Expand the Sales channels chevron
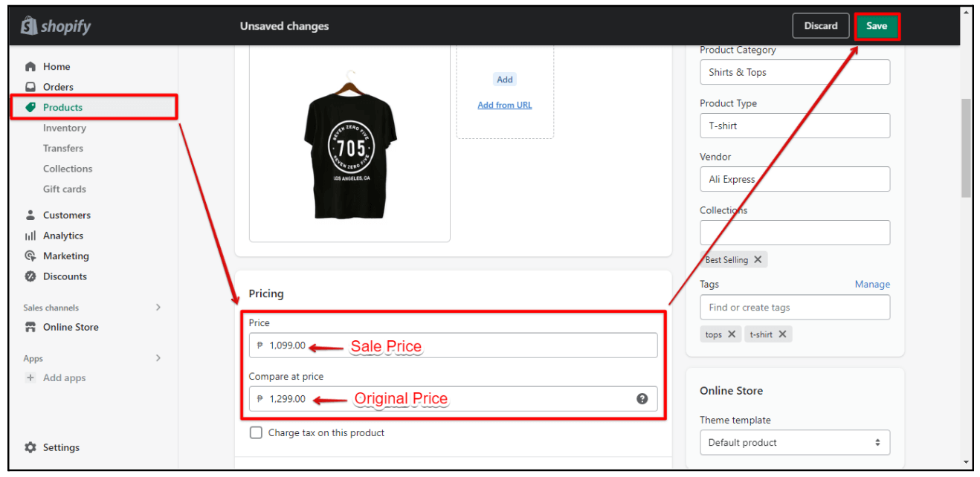This screenshot has width=980, height=477. [x=158, y=308]
